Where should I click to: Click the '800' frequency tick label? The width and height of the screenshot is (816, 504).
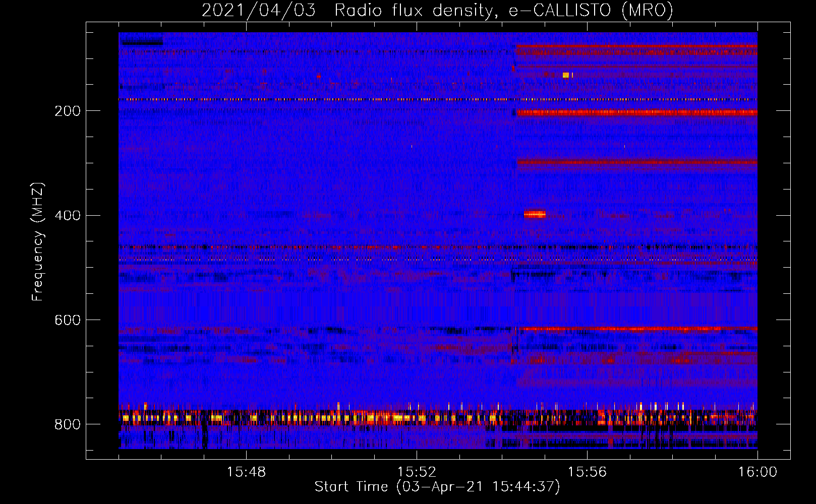click(x=68, y=425)
